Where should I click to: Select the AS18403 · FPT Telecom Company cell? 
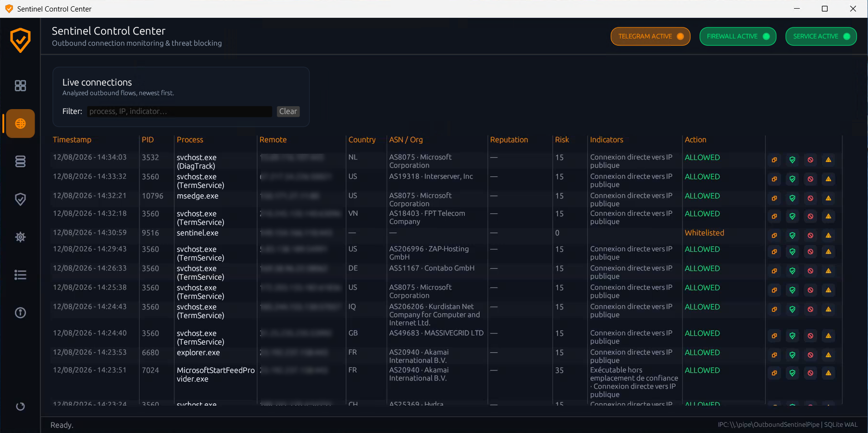tap(427, 218)
